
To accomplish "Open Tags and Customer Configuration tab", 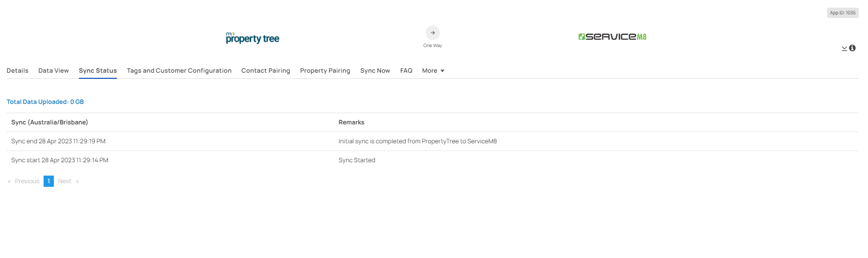I will (x=179, y=71).
